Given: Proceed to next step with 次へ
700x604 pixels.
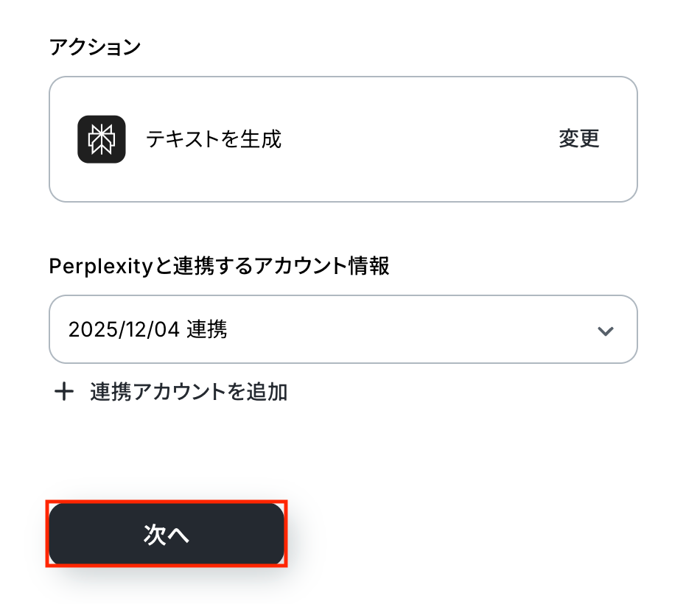Looking at the screenshot, I should [x=167, y=535].
